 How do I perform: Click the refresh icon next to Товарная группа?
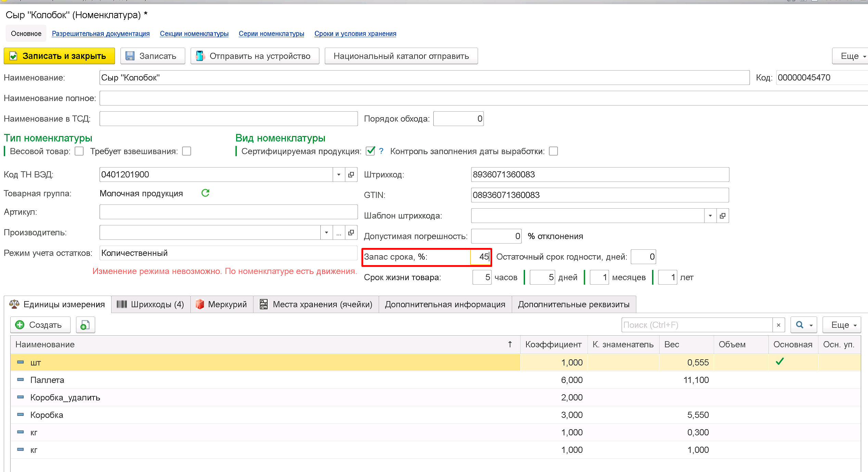tap(205, 193)
